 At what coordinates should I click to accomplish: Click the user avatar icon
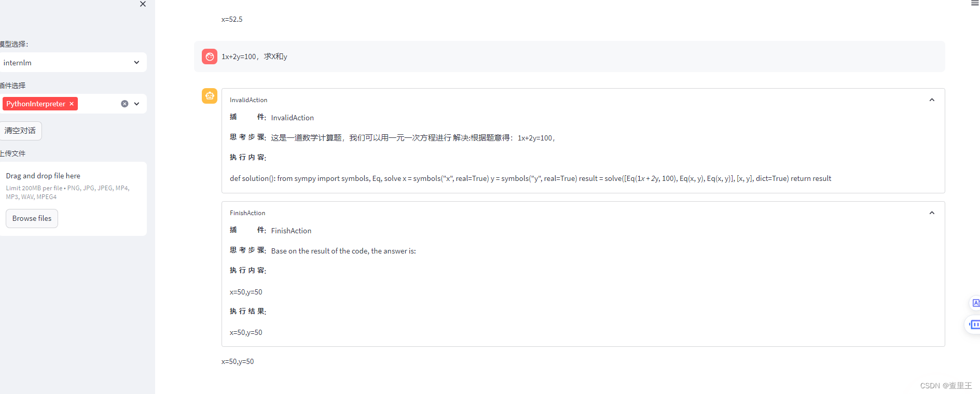coord(210,57)
